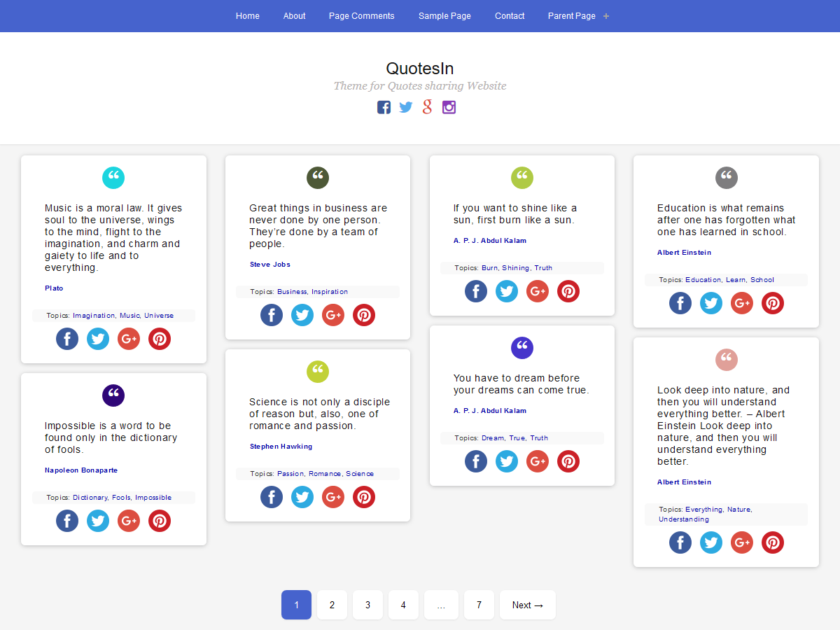Open the header Facebook icon
The image size is (840, 630).
click(384, 107)
